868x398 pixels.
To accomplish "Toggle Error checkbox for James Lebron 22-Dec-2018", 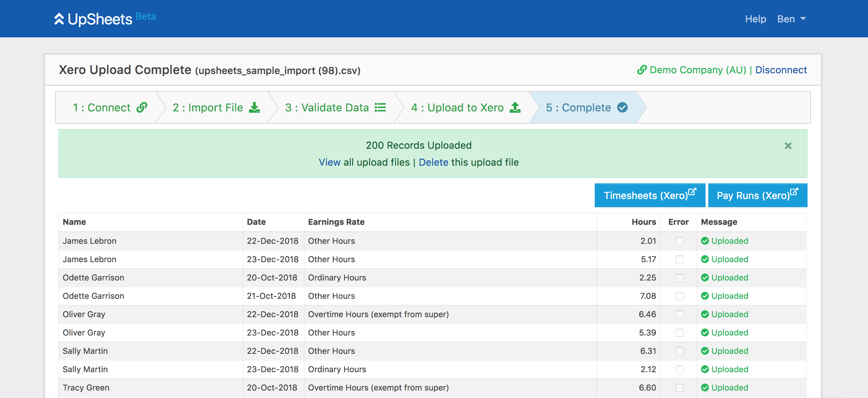I will click(679, 241).
